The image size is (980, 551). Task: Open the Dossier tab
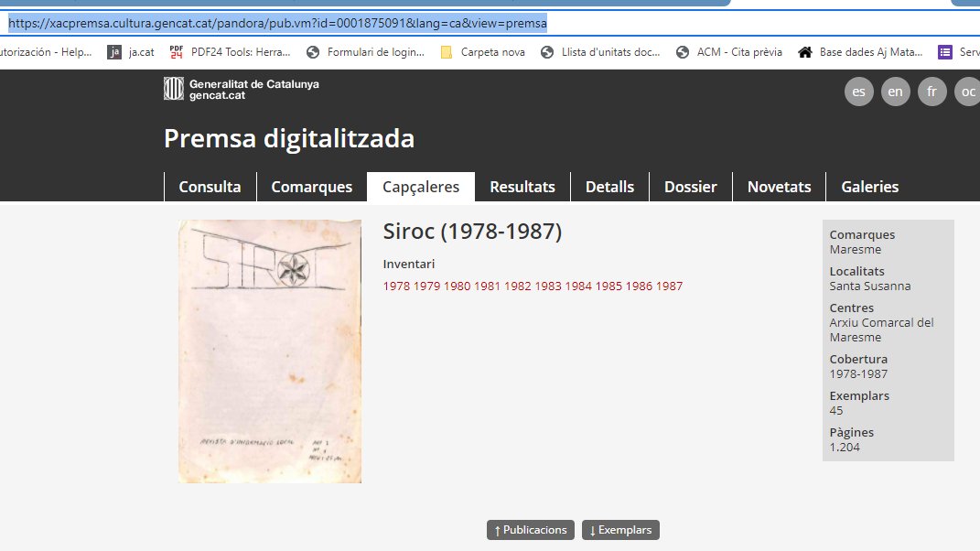[x=691, y=187]
